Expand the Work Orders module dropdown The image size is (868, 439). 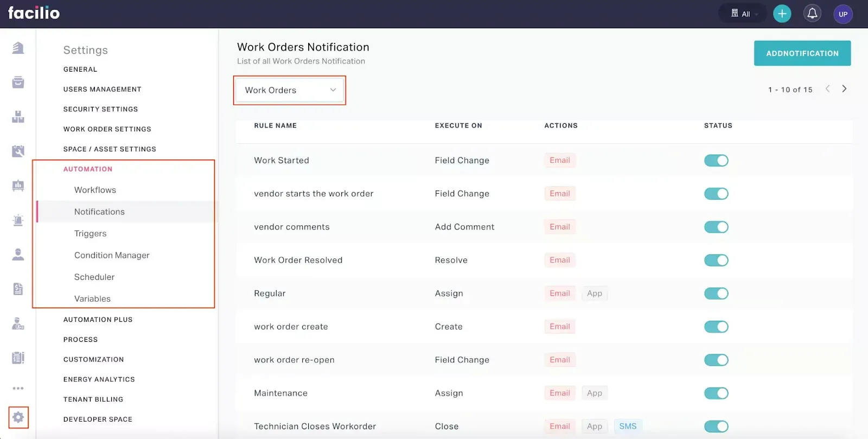(290, 90)
